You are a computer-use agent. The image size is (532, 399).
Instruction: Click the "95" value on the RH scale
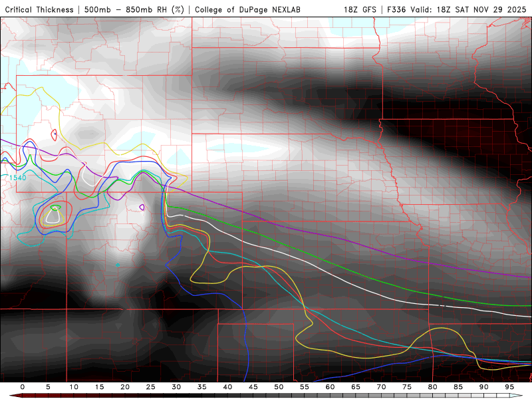509,387
